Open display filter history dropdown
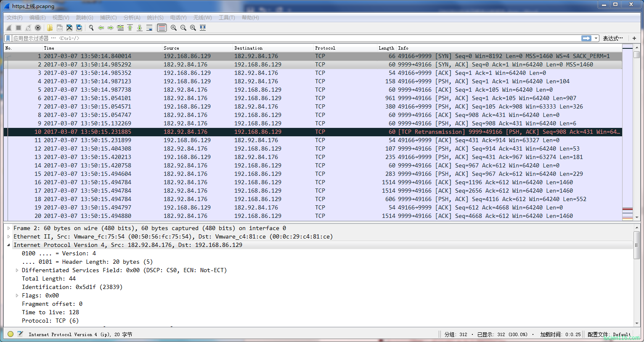 (x=596, y=38)
